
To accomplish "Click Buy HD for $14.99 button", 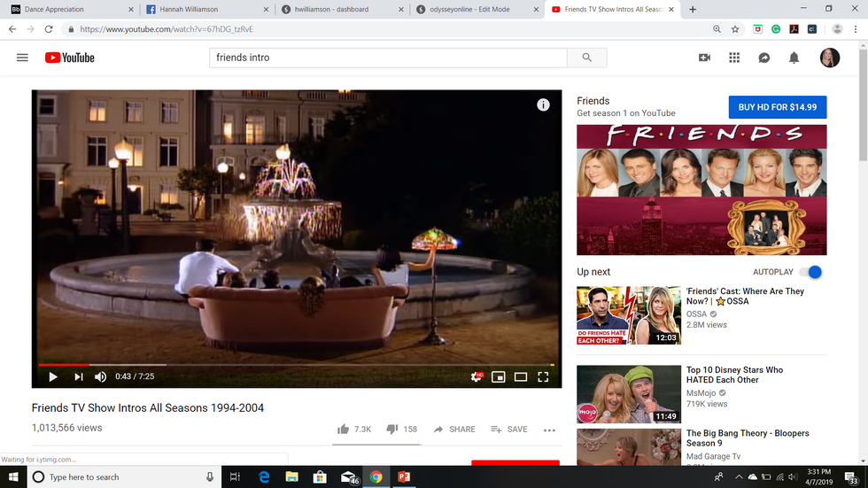I will point(778,107).
